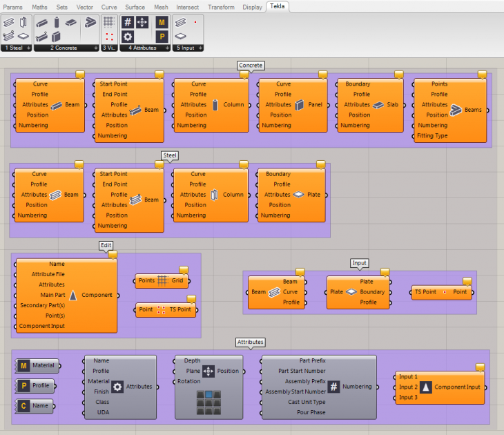Image resolution: width=504 pixels, height=435 pixels.
Task: Click the Edit group label
Action: point(106,245)
